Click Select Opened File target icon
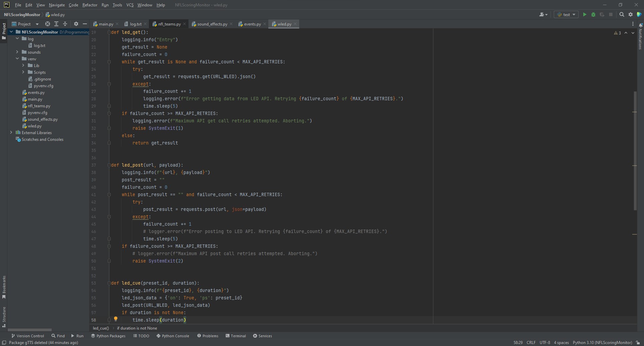 (48, 24)
